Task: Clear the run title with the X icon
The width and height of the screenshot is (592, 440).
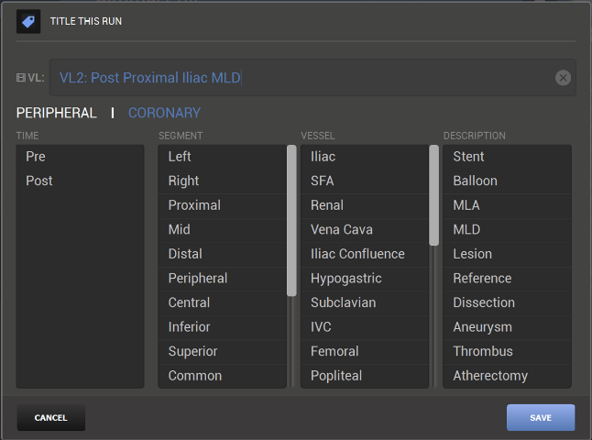Action: [x=563, y=78]
